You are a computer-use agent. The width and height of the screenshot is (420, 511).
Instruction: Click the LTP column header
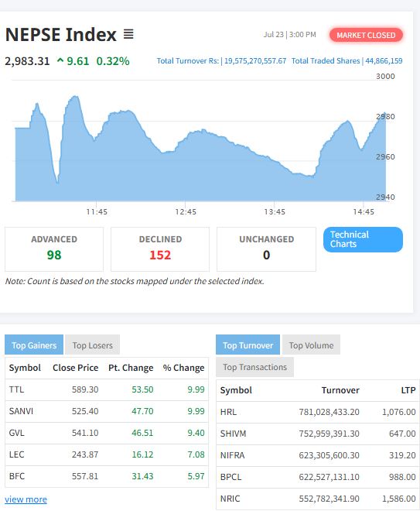[x=408, y=390]
